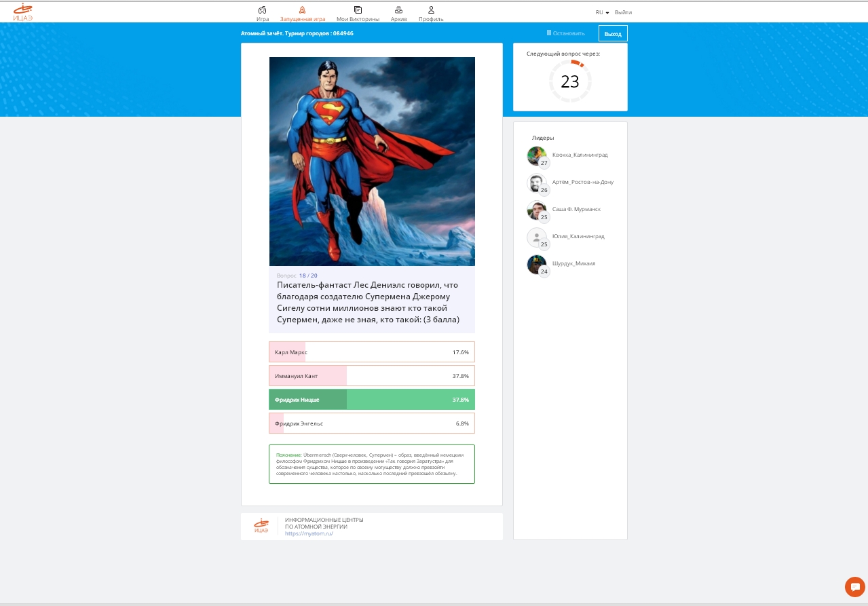The width and height of the screenshot is (868, 606).
Task: Click the ИЦАЭ logo in the footer
Action: [x=261, y=526]
